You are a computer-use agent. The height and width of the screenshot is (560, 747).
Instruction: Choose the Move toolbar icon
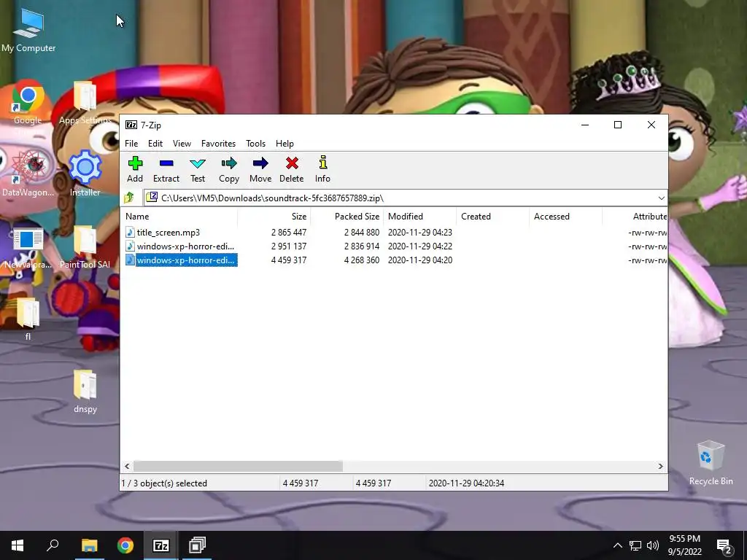click(260, 163)
